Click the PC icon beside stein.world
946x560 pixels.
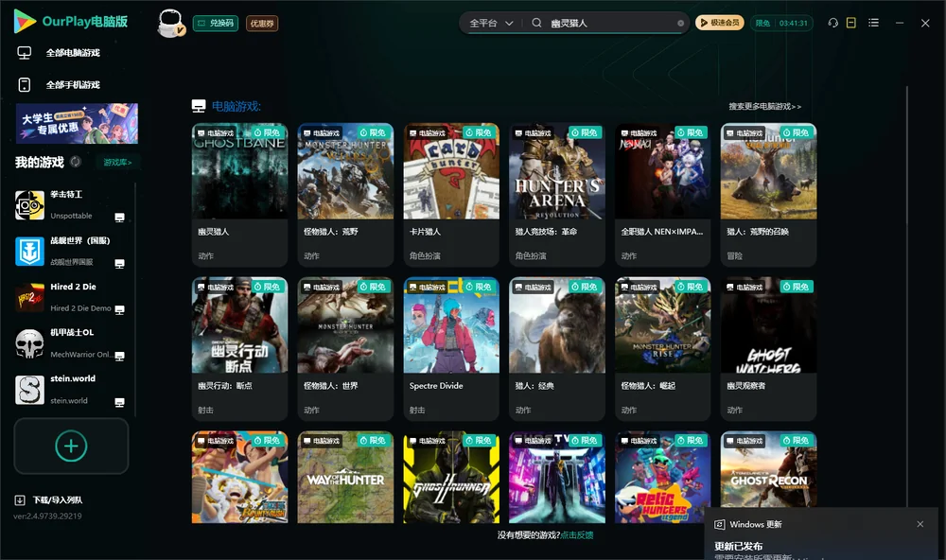tap(119, 403)
